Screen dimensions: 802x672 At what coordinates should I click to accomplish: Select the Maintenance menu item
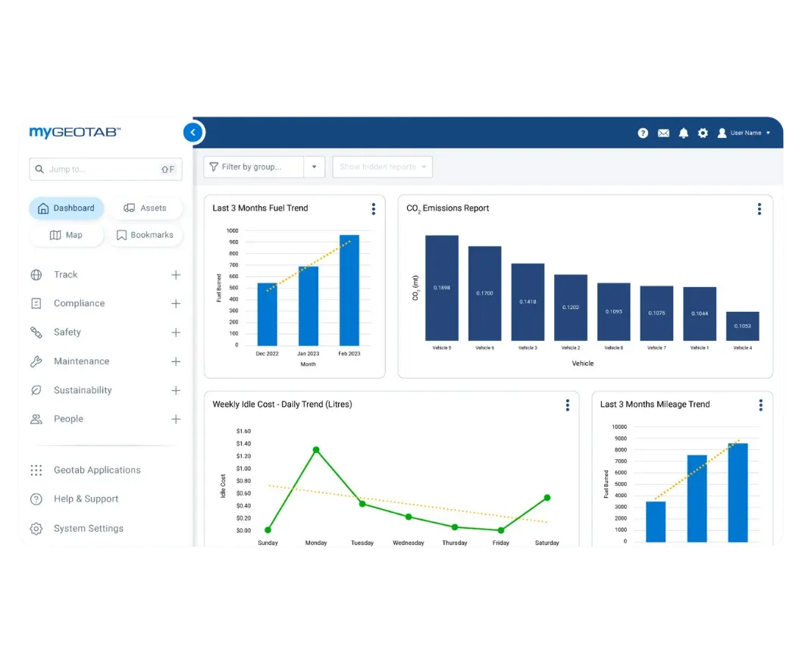pos(81,361)
